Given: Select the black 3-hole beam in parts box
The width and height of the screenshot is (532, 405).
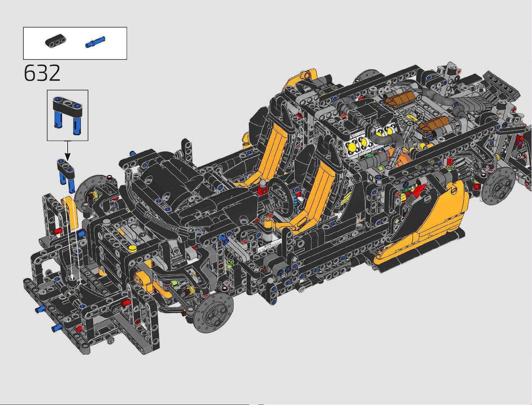Looking at the screenshot, I should coord(56,41).
